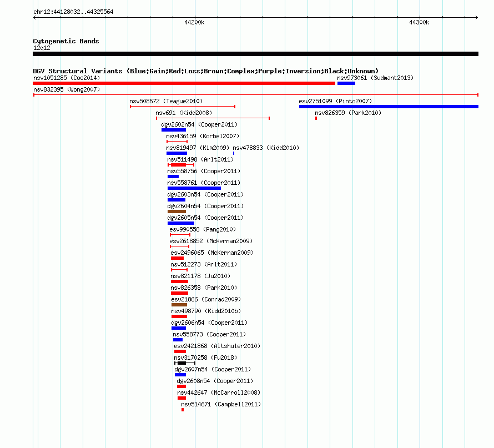Click the dgv2603n54 (Cooper2011) label
This screenshot has width=494, height=448.
tap(205, 194)
